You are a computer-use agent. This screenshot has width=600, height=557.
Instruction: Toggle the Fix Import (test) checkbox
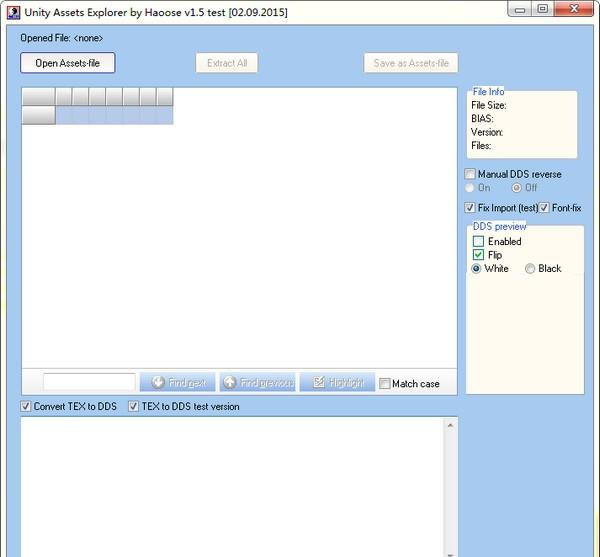(470, 208)
